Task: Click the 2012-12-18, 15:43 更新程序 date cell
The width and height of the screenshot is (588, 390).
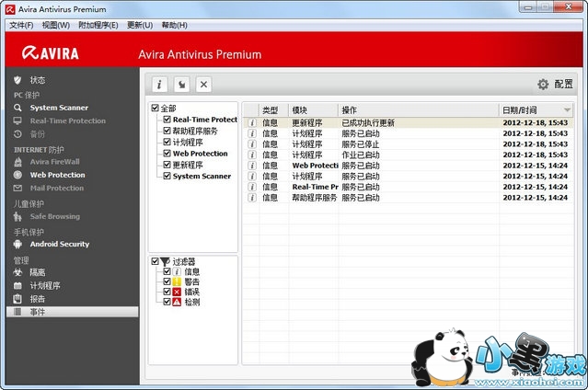Action: tap(536, 122)
